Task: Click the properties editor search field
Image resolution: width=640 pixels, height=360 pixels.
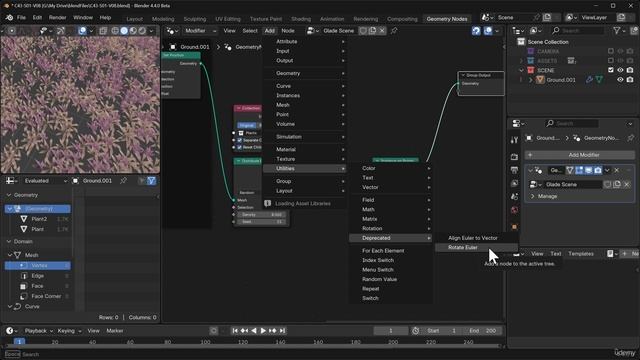Action: click(x=572, y=123)
